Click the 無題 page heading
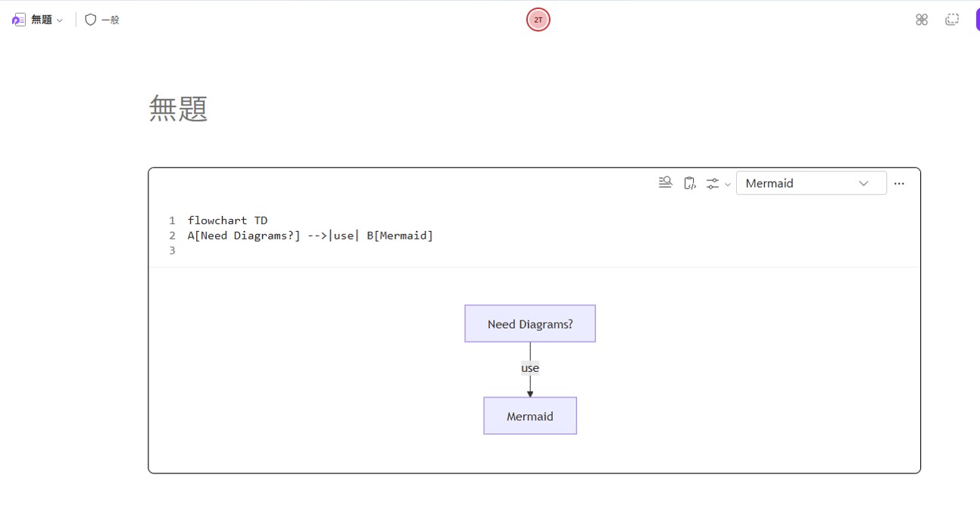 click(178, 108)
